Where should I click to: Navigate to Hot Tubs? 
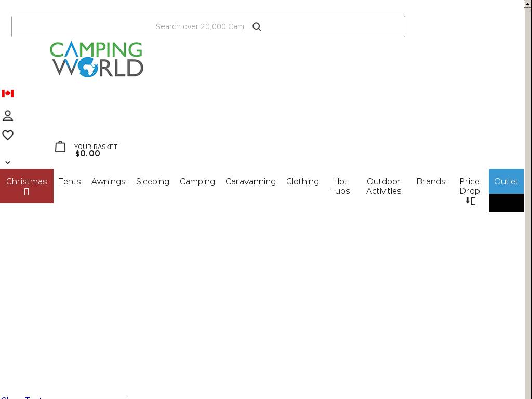pos(340,186)
